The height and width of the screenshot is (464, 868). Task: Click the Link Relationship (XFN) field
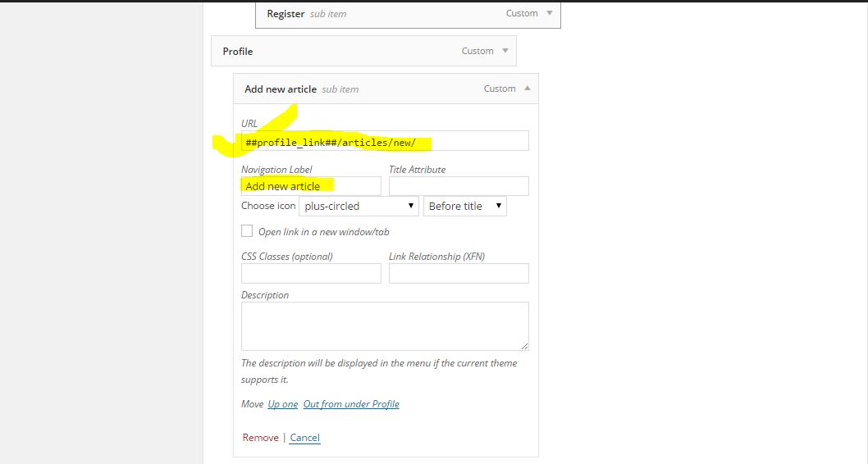tap(458, 274)
